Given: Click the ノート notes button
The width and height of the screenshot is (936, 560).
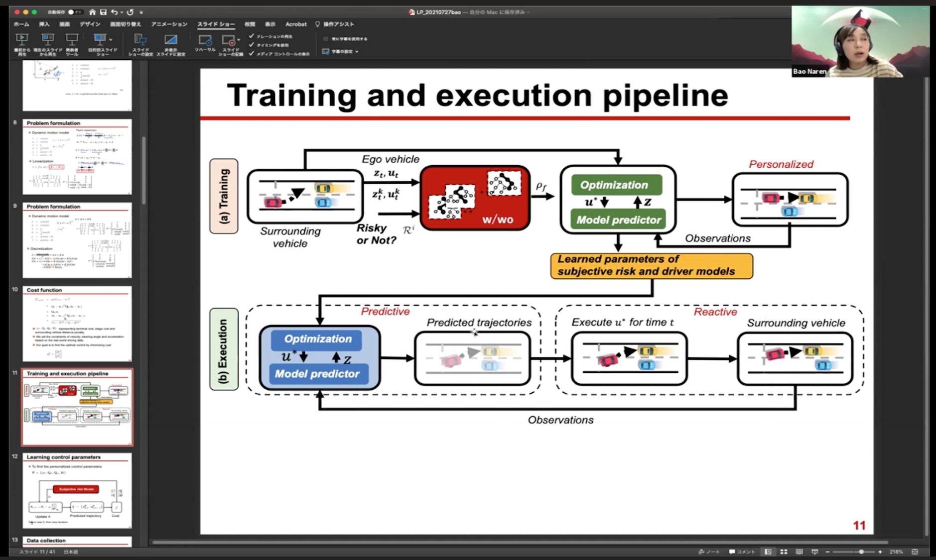Looking at the screenshot, I should point(709,552).
